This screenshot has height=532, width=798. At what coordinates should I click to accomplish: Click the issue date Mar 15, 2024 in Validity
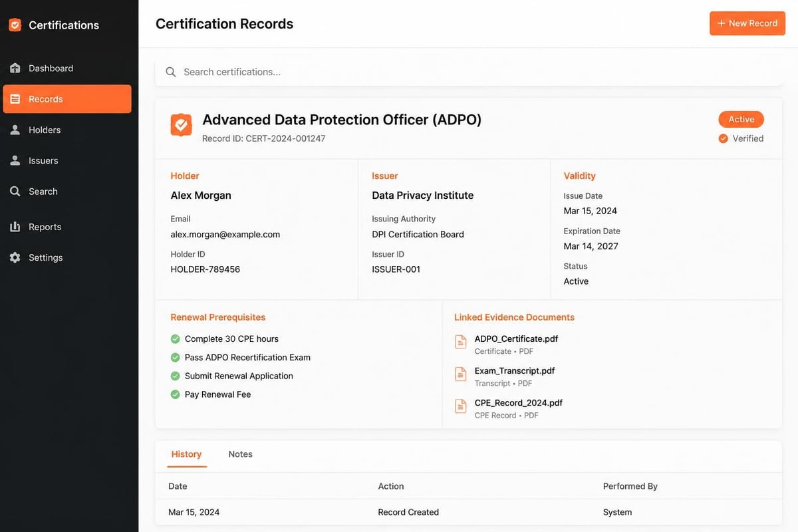click(x=591, y=211)
